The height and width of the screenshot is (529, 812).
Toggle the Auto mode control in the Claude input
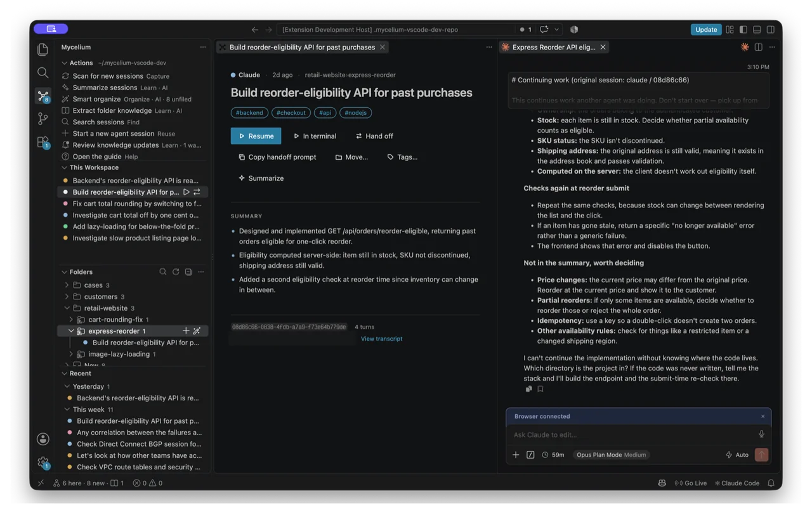(x=737, y=455)
